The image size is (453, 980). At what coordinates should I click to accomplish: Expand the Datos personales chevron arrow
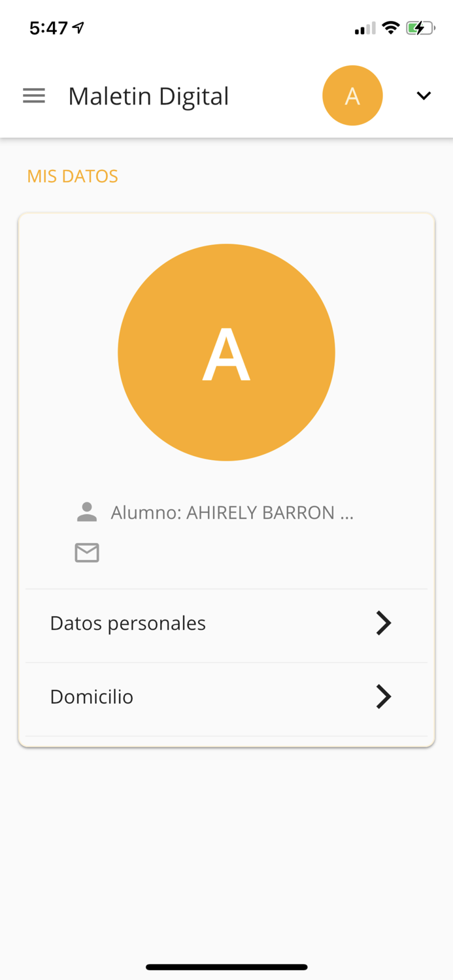384,623
